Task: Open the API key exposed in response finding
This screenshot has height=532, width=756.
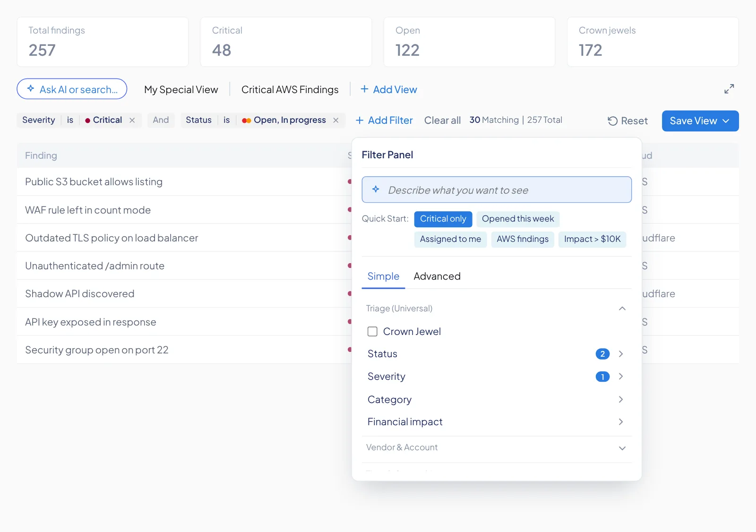Action: 90,322
